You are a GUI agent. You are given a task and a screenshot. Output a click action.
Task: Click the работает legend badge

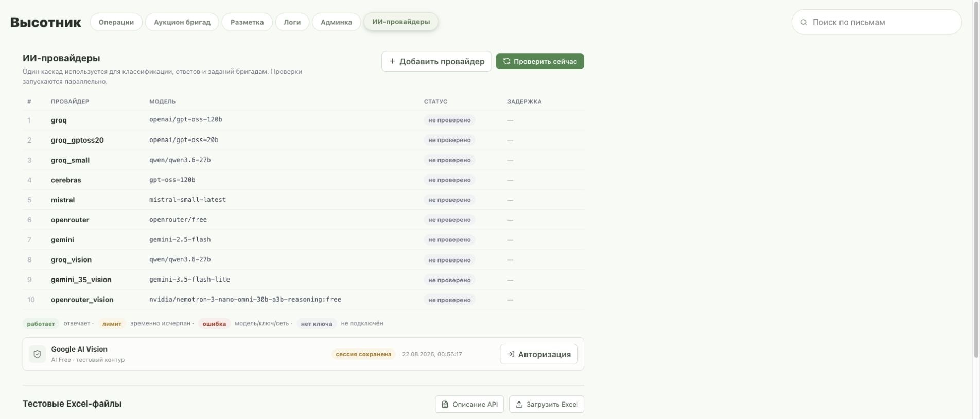[x=41, y=324]
